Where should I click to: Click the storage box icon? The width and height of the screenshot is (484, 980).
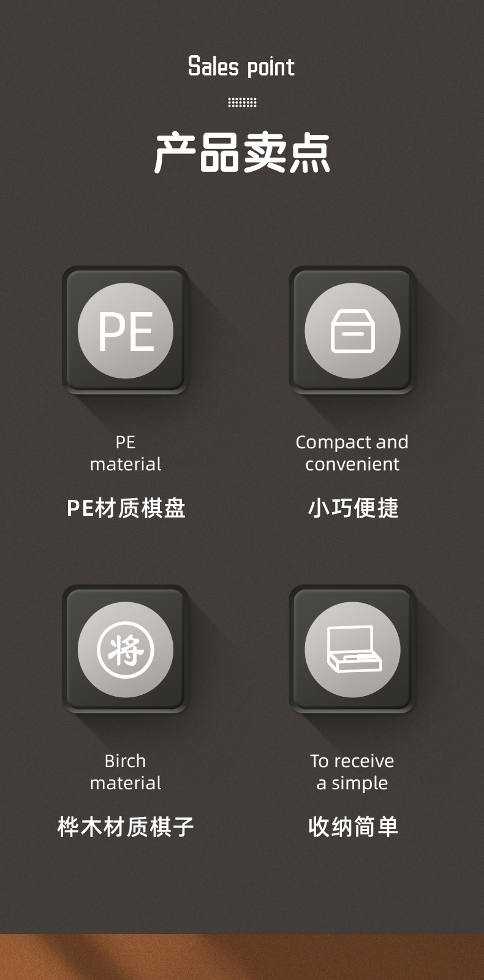pyautogui.click(x=352, y=331)
